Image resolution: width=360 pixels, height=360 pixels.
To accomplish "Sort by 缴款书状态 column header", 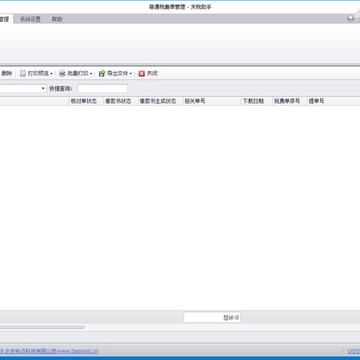I will click(120, 101).
